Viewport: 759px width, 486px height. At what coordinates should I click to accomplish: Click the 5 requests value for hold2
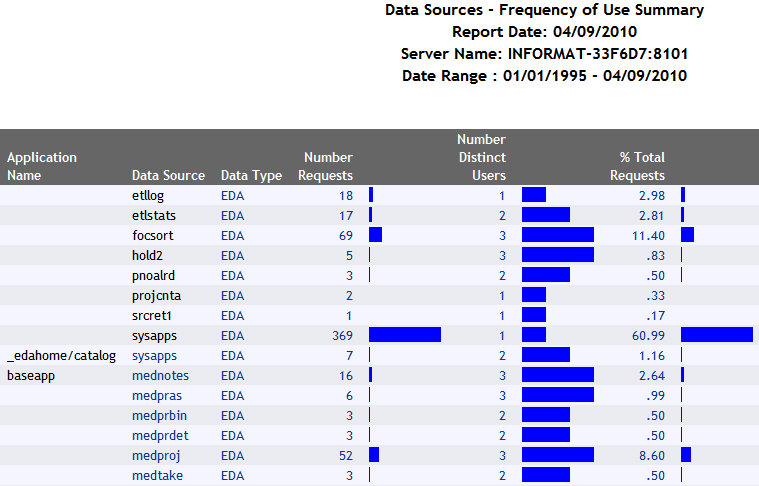click(349, 256)
